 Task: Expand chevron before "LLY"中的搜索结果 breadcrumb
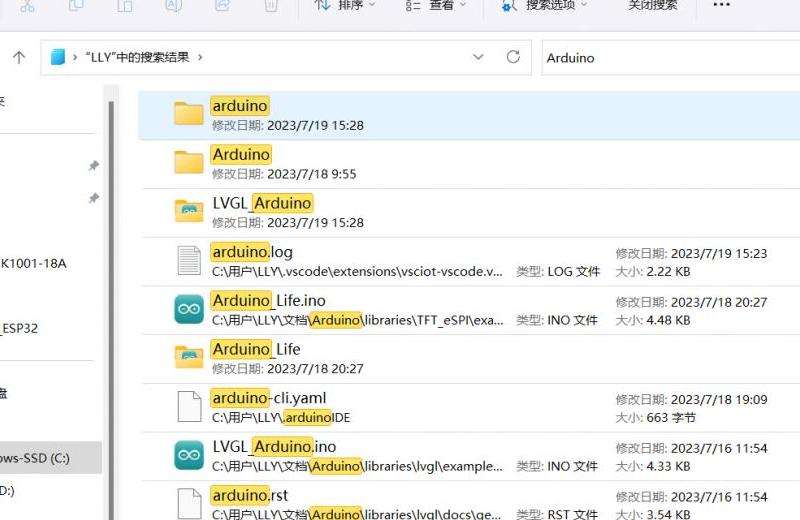75,57
